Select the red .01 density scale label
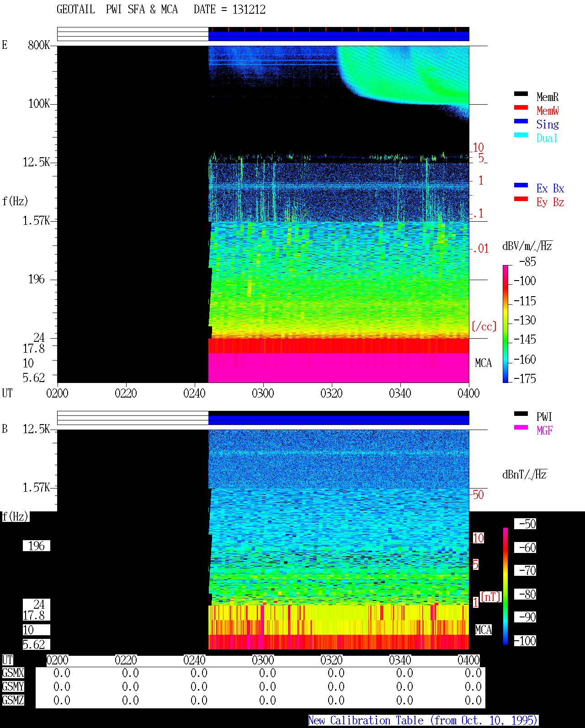 [481, 249]
